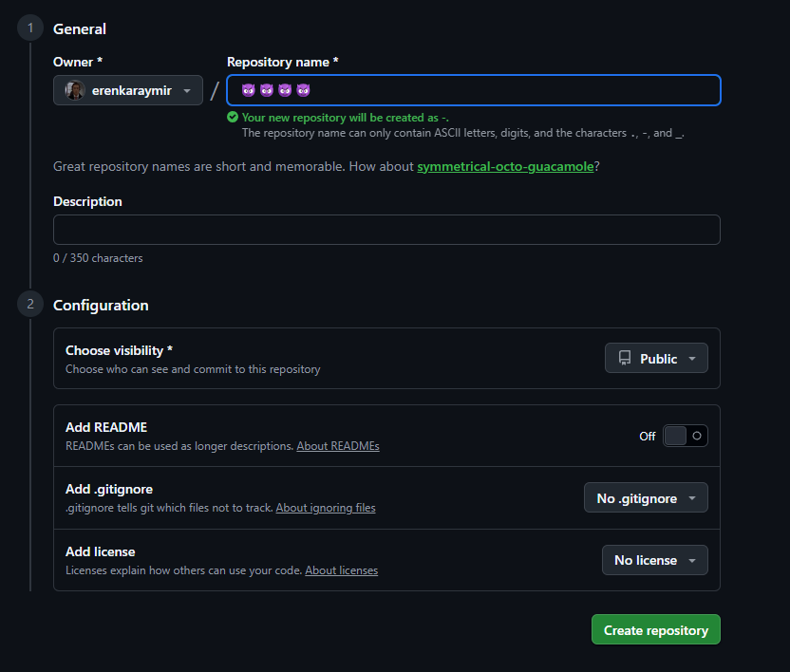790x672 pixels.
Task: Click the 'Choose visibility *' label
Action: pyautogui.click(x=119, y=350)
